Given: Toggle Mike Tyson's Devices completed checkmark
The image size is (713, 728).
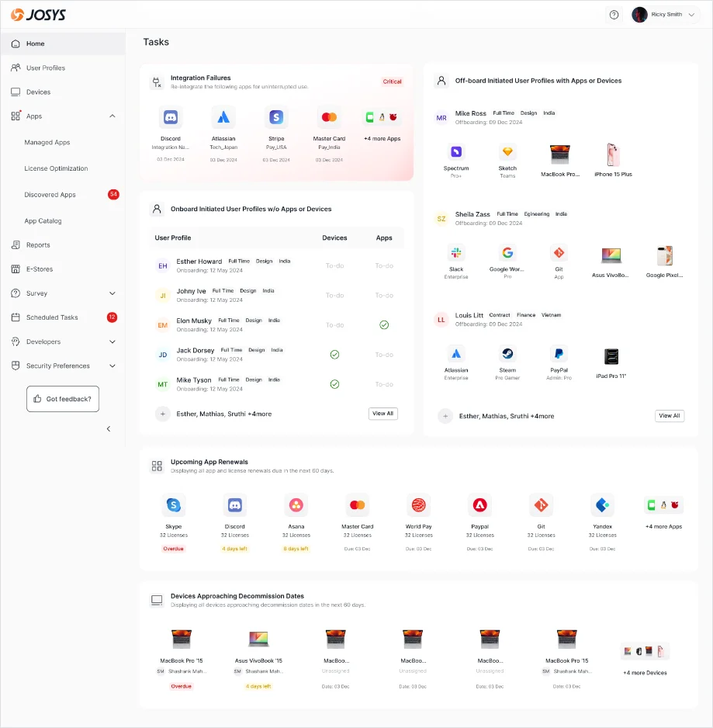Looking at the screenshot, I should pyautogui.click(x=334, y=384).
